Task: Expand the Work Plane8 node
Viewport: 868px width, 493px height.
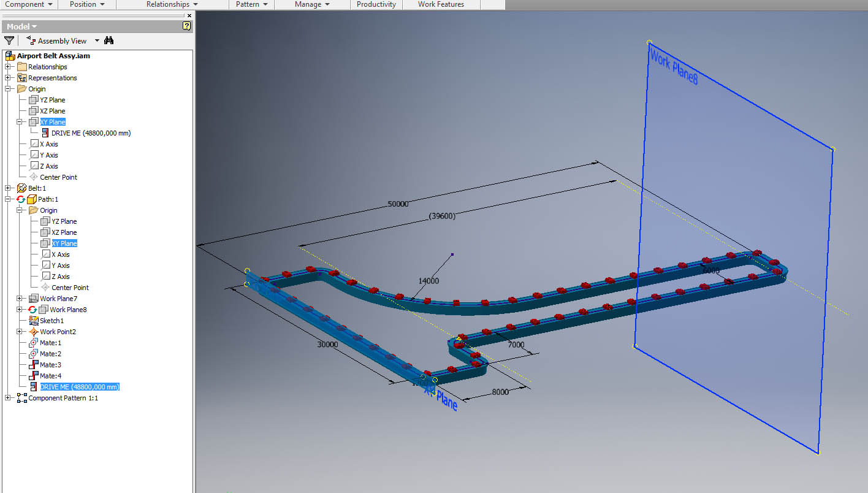Action: click(x=20, y=310)
